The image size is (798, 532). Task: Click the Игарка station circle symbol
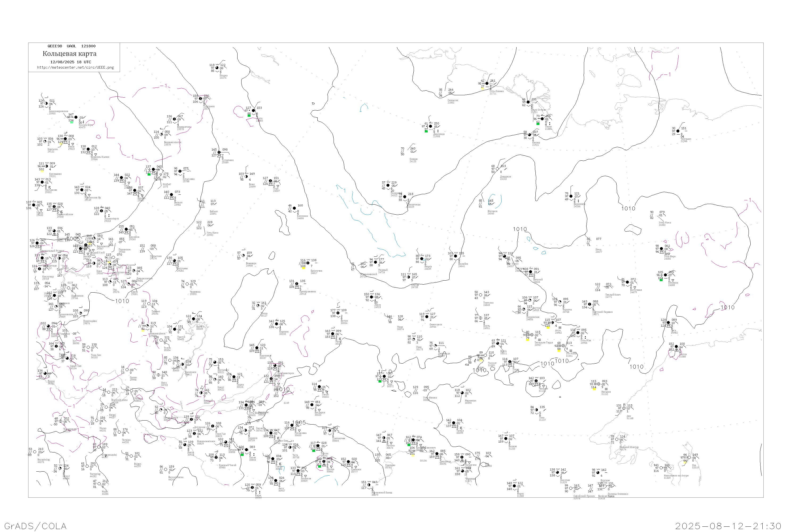click(x=217, y=68)
